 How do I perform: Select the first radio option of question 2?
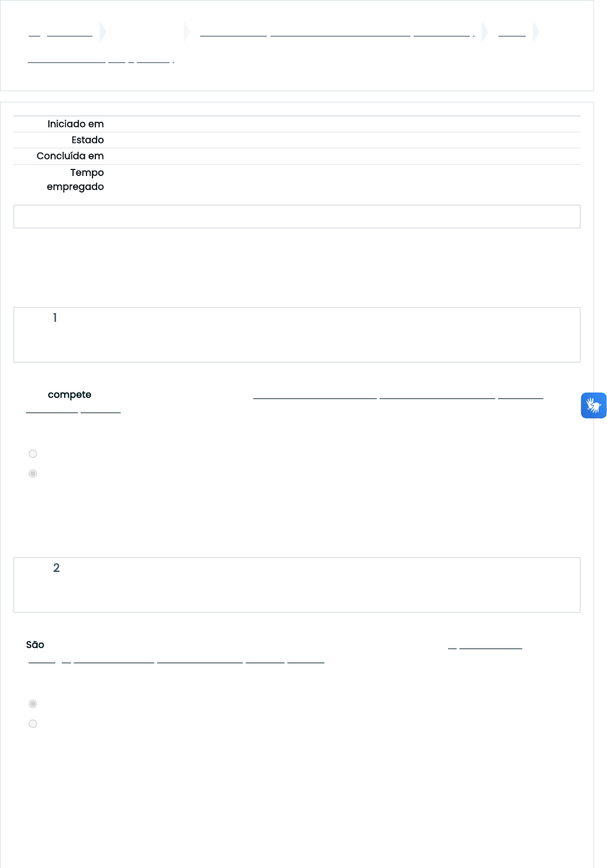click(x=33, y=704)
